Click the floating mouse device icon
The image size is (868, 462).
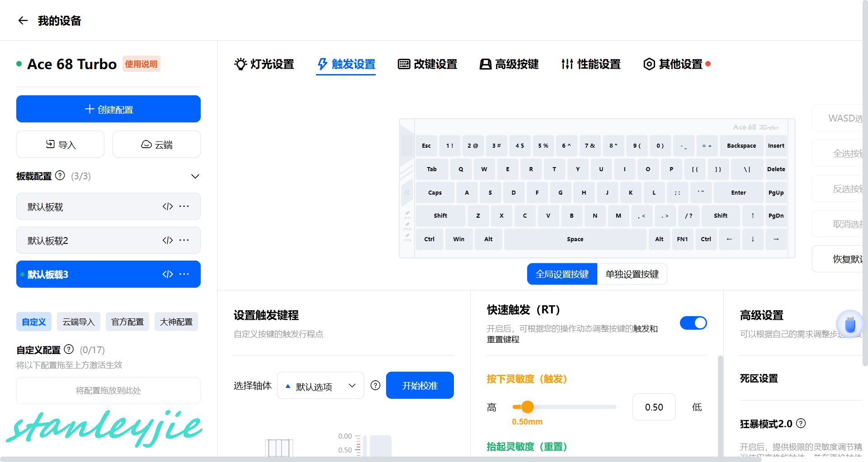point(850,324)
